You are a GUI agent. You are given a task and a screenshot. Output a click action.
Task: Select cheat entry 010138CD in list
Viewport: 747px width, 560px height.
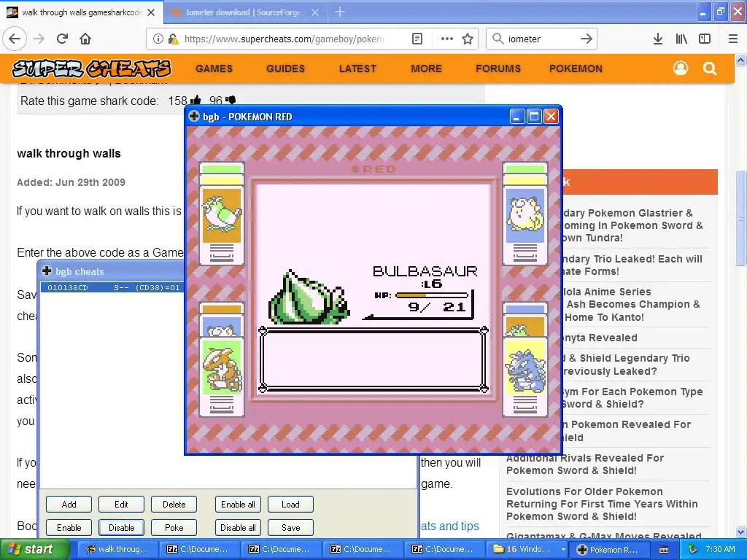(x=112, y=287)
